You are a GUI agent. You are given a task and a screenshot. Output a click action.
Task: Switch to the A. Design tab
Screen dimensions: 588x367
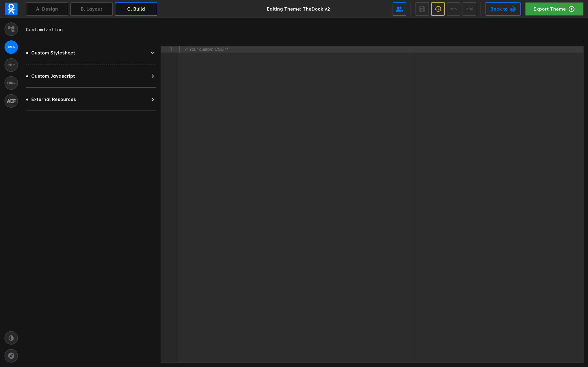[47, 9]
